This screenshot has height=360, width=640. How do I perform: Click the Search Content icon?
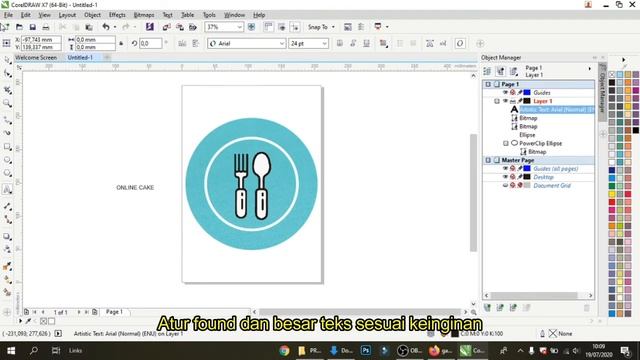(150, 27)
